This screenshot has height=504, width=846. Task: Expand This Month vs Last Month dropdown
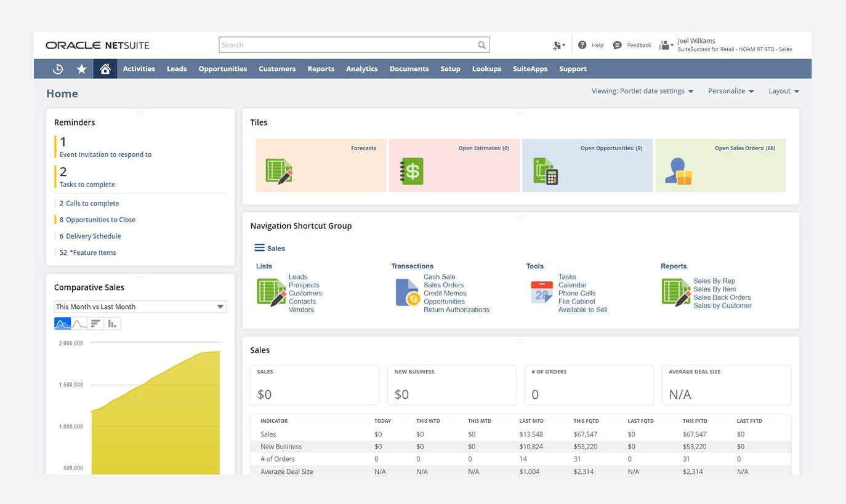coord(140,306)
